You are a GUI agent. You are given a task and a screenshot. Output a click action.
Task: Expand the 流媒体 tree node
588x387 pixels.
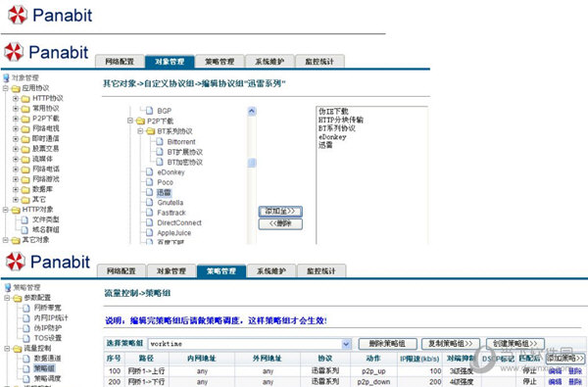[x=16, y=159]
